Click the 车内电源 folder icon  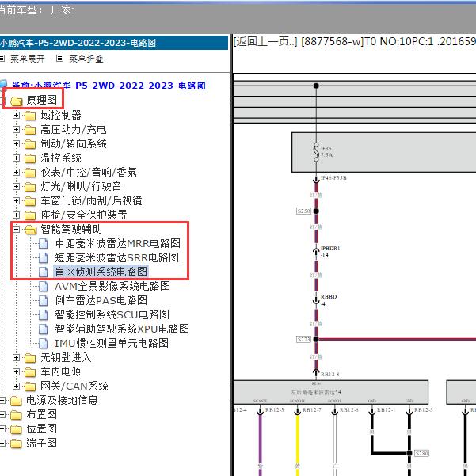point(30,372)
